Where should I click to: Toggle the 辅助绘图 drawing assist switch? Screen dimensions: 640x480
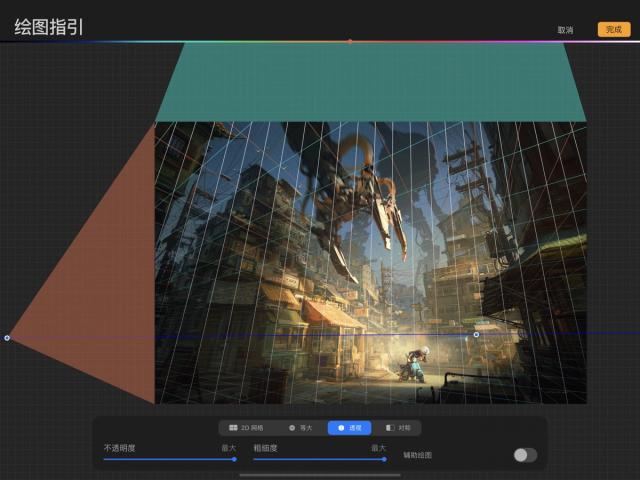pyautogui.click(x=525, y=455)
